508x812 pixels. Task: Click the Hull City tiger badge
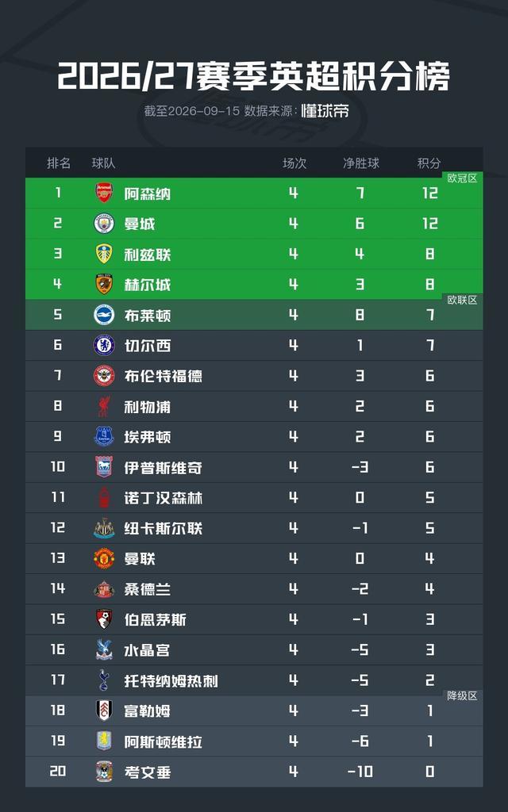[x=104, y=285]
